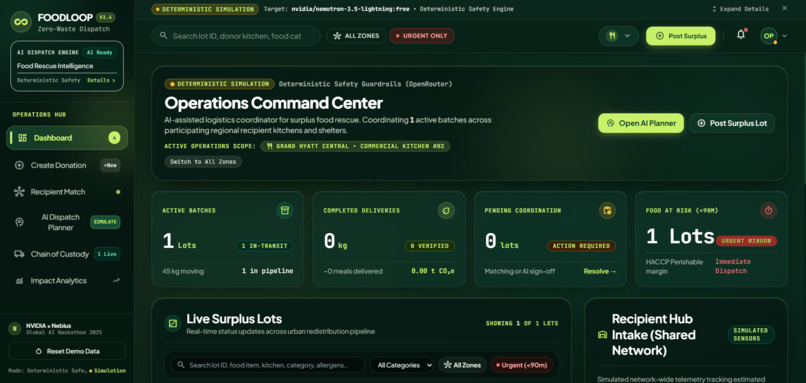Click the Dashboard count badge 4
The width and height of the screenshot is (806, 383).
[x=114, y=138]
